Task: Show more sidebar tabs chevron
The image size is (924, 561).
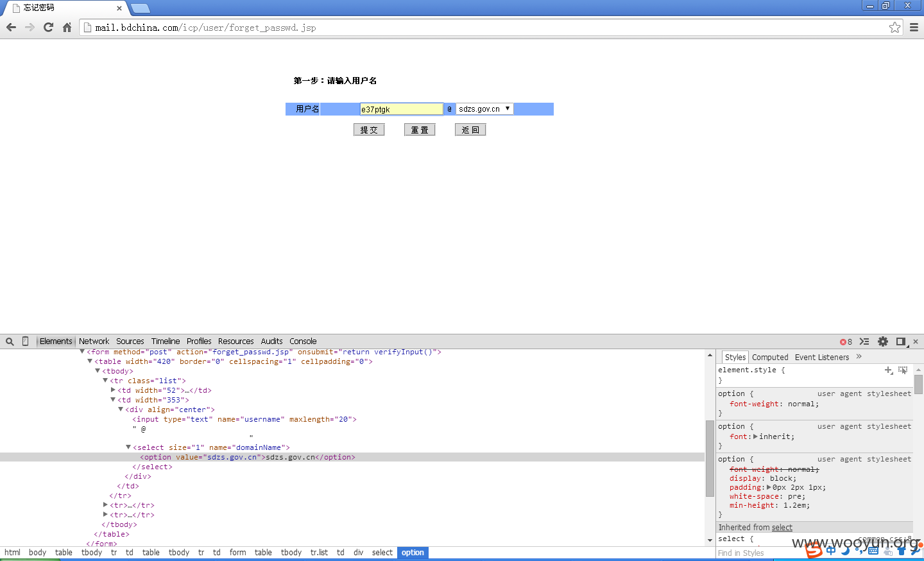Action: point(859,357)
